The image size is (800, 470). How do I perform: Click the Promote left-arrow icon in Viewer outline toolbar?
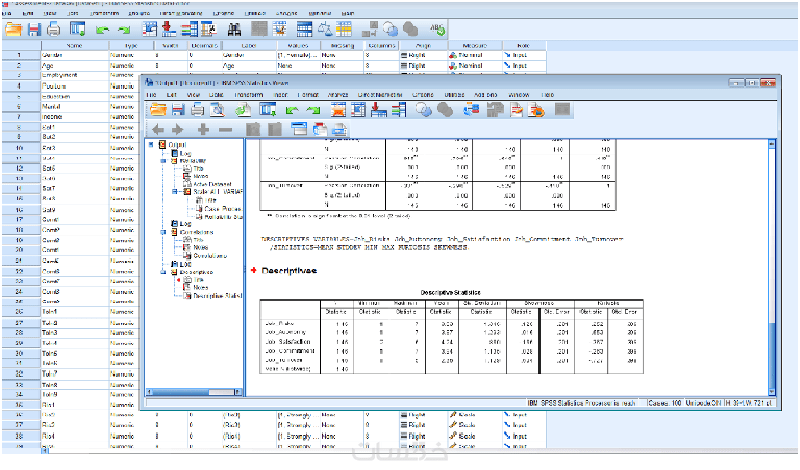click(157, 129)
